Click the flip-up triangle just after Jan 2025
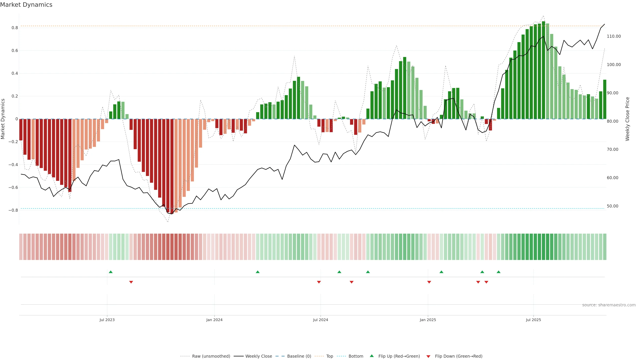The height and width of the screenshot is (362, 644). [x=441, y=272]
